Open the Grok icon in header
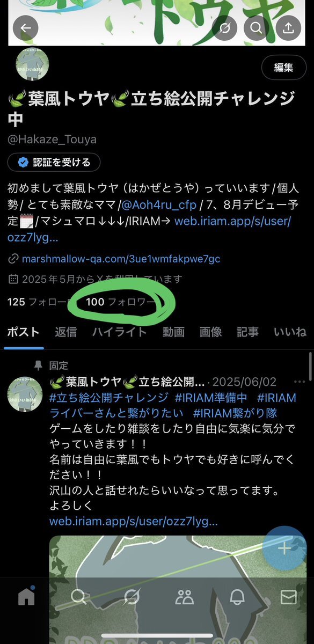This screenshot has width=314, height=644. point(224,29)
